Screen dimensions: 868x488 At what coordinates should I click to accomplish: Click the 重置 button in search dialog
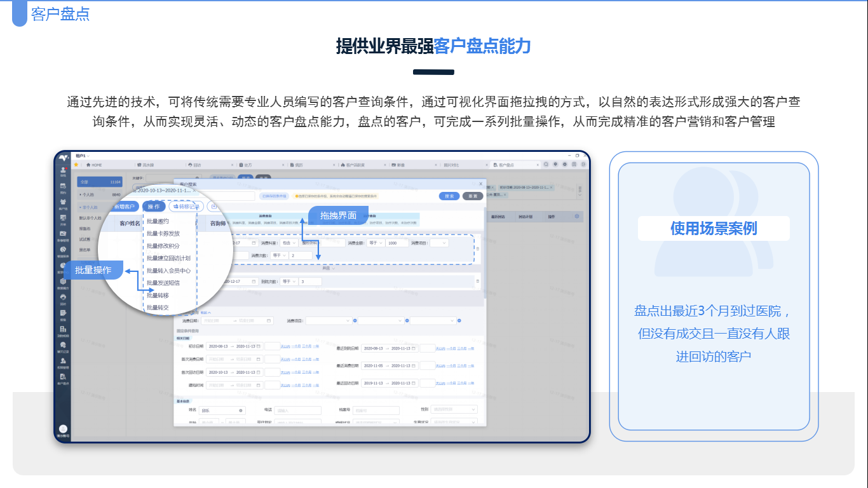(473, 196)
